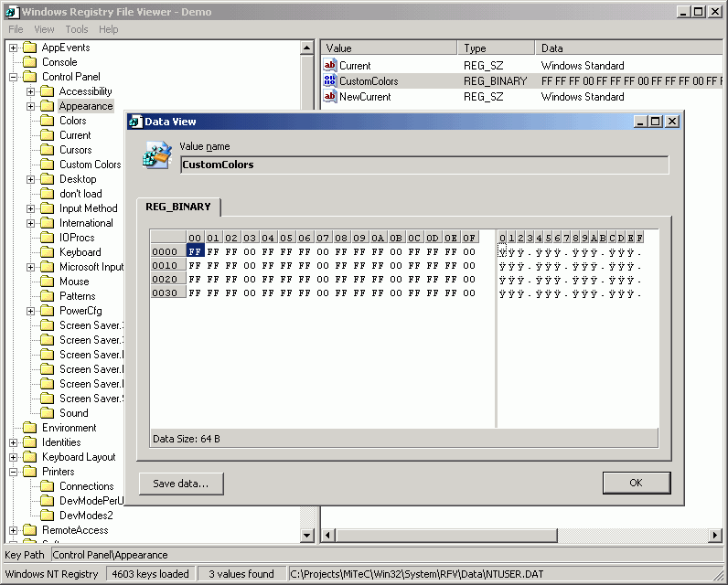Open the Tools menu

77,29
